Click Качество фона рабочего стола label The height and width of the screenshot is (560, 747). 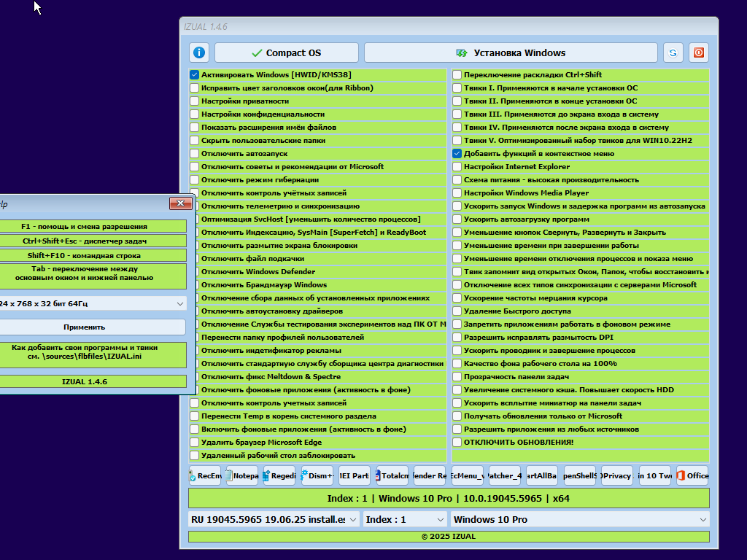click(x=541, y=364)
